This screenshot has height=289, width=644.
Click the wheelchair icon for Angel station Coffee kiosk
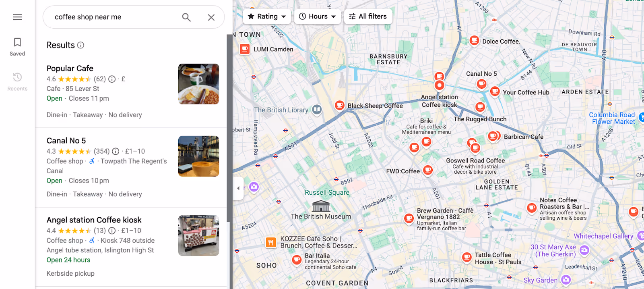(x=92, y=240)
